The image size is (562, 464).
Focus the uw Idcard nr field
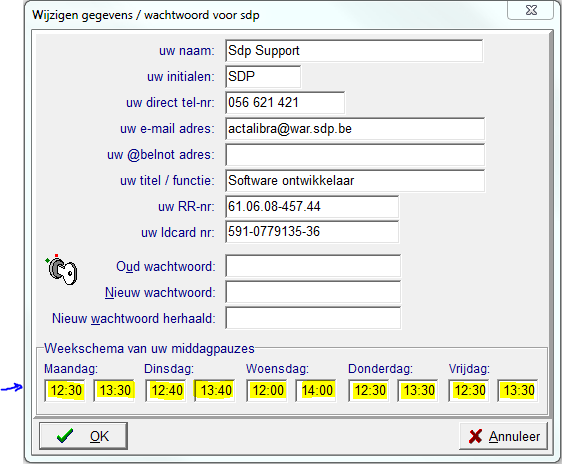(x=312, y=232)
